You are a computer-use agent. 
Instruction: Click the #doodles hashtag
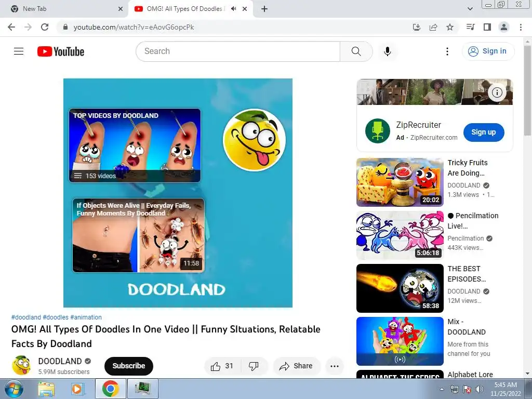(56, 317)
